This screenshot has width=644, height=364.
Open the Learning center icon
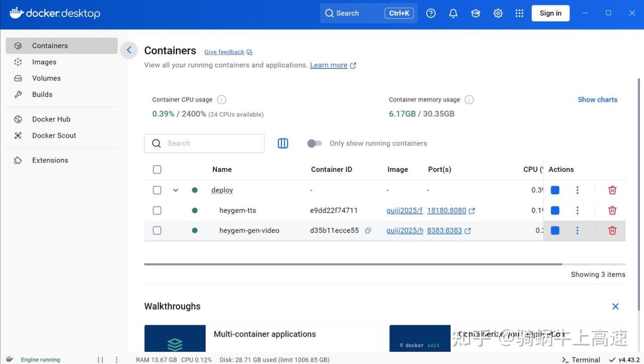pos(475,14)
